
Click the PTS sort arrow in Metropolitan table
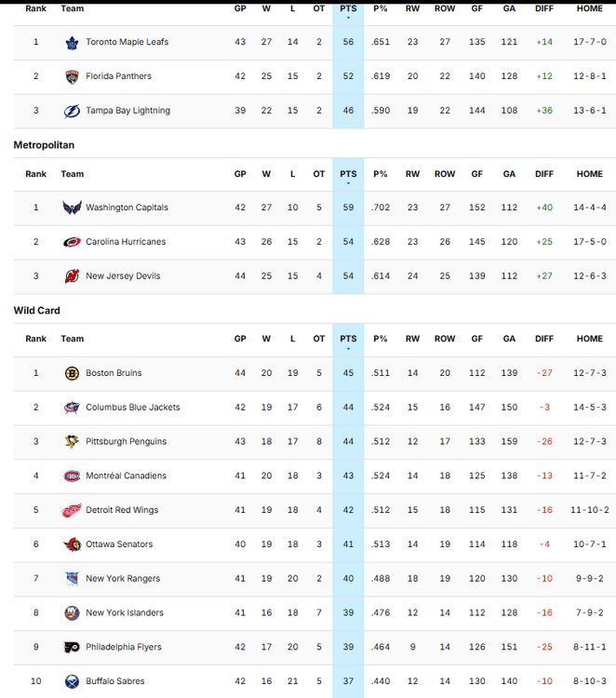pos(348,183)
